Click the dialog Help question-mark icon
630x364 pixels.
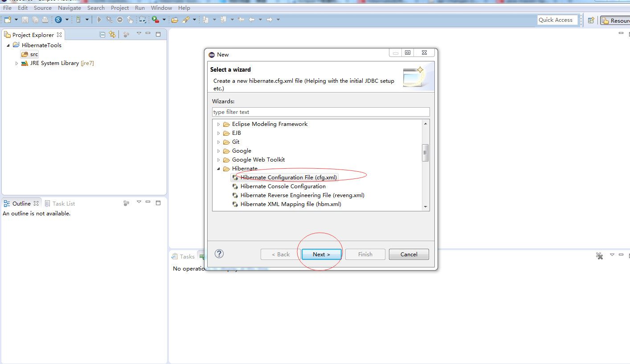(x=219, y=254)
